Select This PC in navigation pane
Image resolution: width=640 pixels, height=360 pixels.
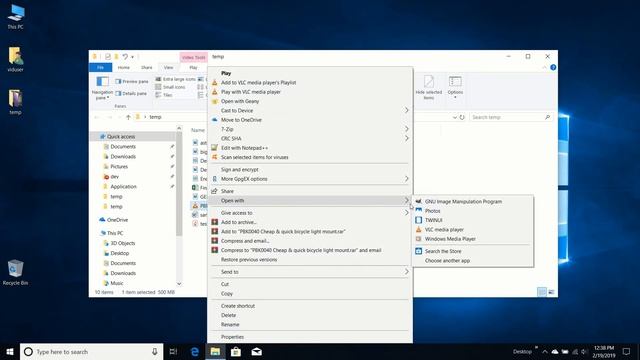[x=115, y=233]
